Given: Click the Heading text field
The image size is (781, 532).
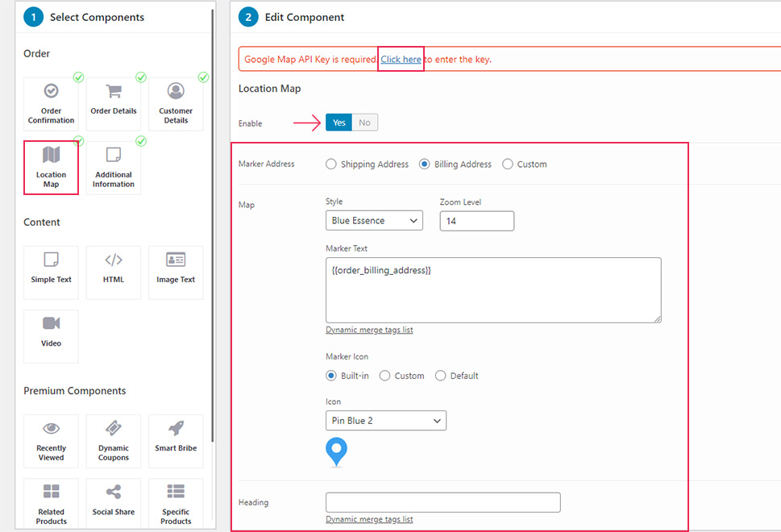Looking at the screenshot, I should (x=442, y=503).
